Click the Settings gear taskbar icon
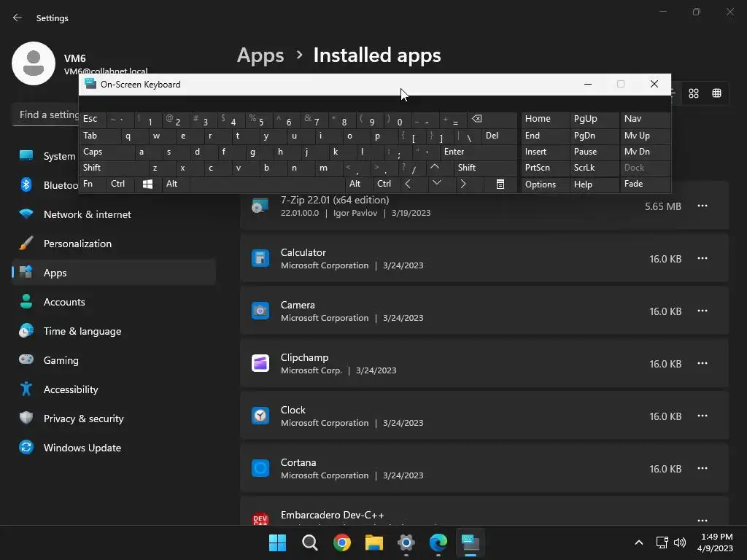 coord(406,542)
